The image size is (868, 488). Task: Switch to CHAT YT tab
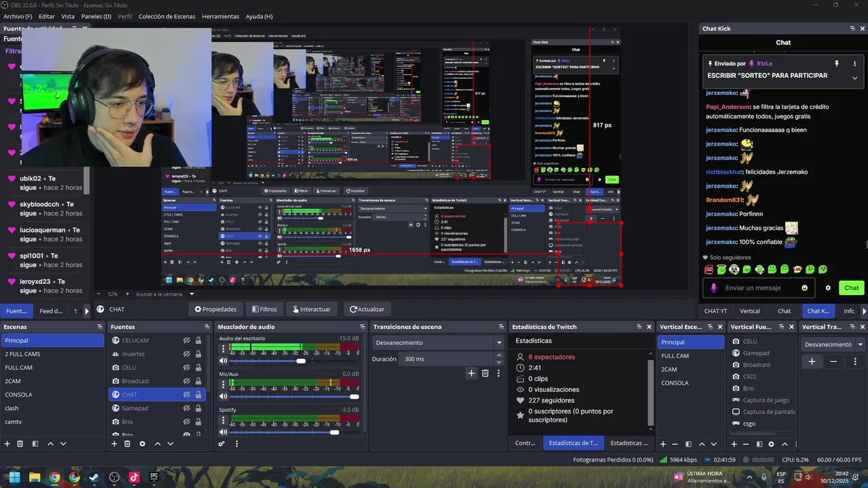pyautogui.click(x=715, y=311)
